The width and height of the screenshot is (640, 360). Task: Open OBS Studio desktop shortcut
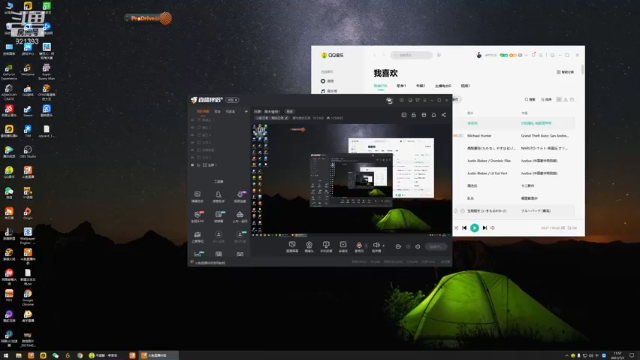(28, 152)
